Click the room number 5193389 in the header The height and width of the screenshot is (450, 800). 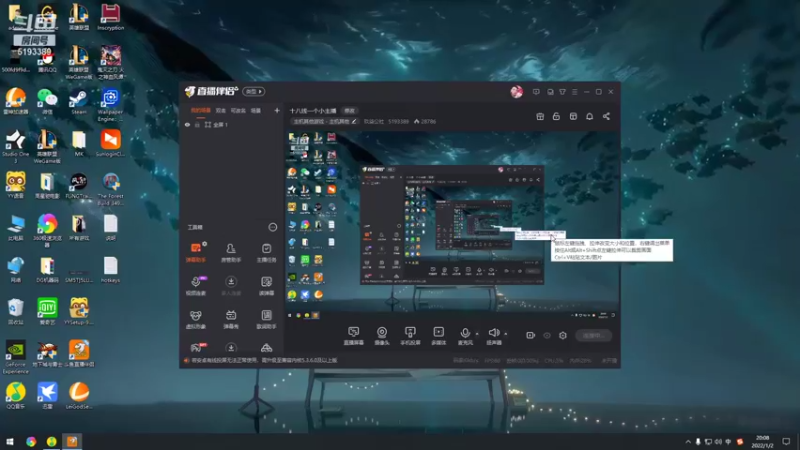(398, 121)
